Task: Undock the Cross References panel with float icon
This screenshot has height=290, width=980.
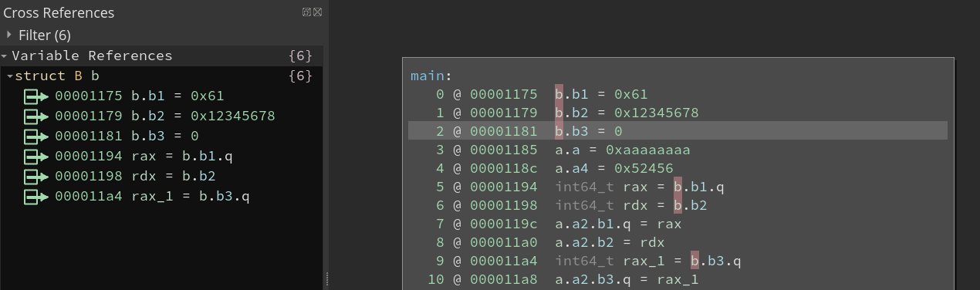Action: [306, 12]
